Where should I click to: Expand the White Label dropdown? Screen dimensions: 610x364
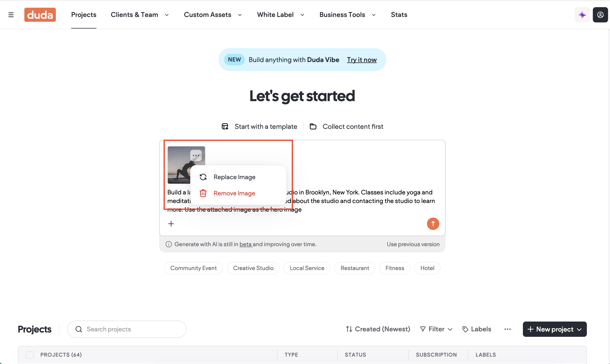coord(302,15)
